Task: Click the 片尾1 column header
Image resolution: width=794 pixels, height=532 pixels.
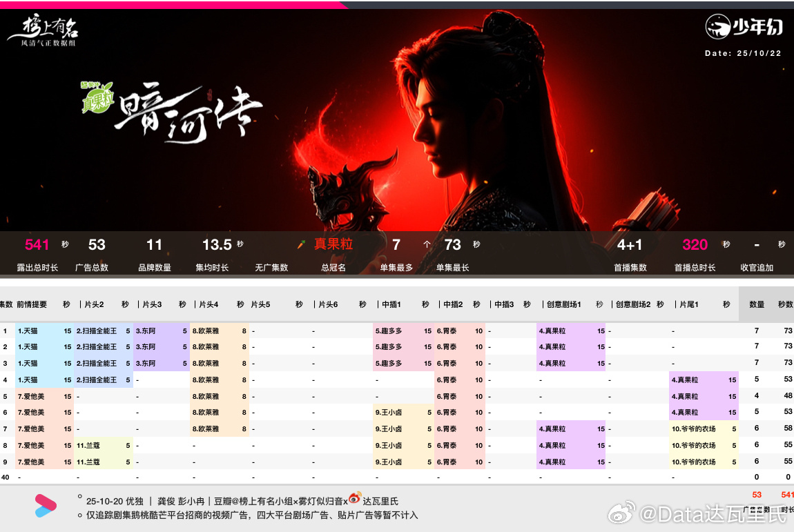Action: (x=688, y=304)
